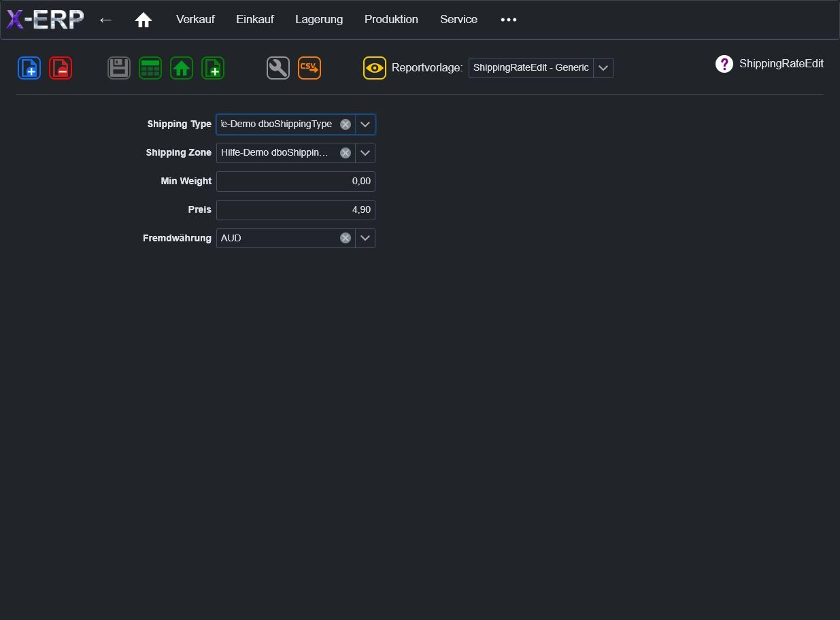Edit the Preis value 4,90
The height and width of the screenshot is (620, 840).
tap(296, 210)
